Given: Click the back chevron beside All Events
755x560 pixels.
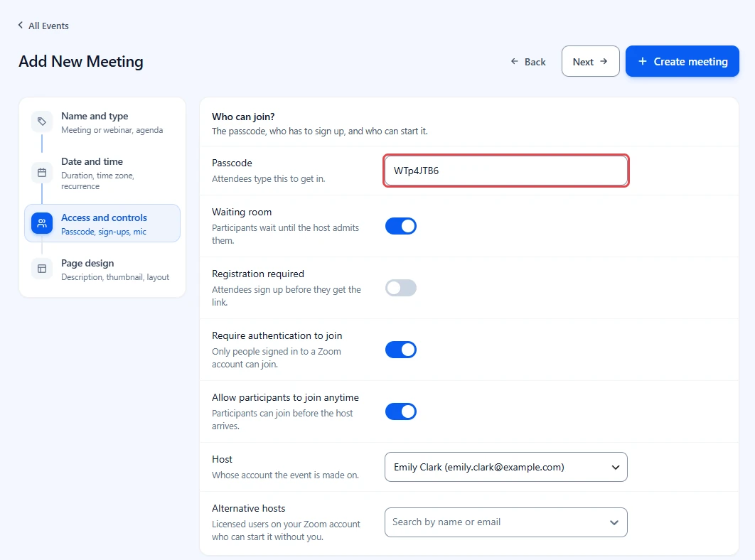Looking at the screenshot, I should coord(20,25).
